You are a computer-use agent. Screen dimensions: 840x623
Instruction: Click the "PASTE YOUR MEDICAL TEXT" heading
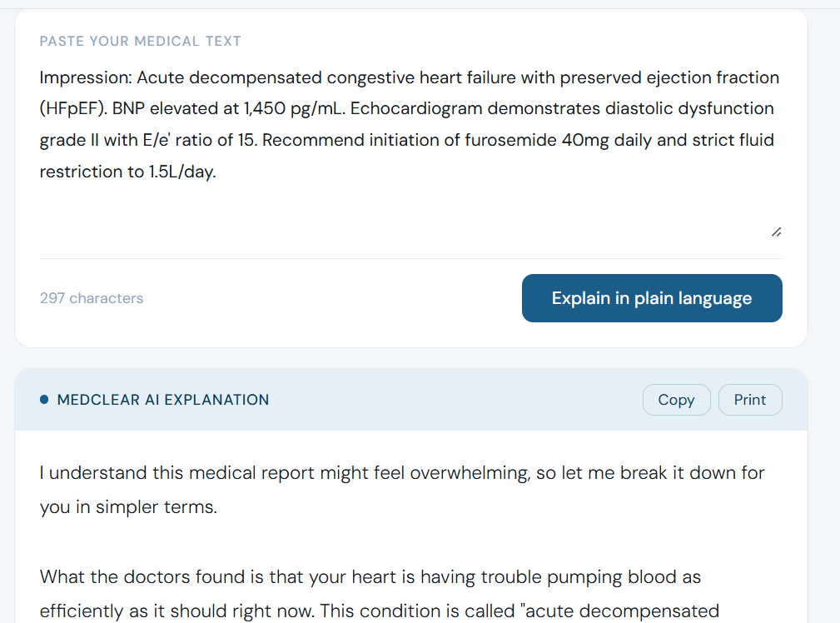(x=140, y=41)
